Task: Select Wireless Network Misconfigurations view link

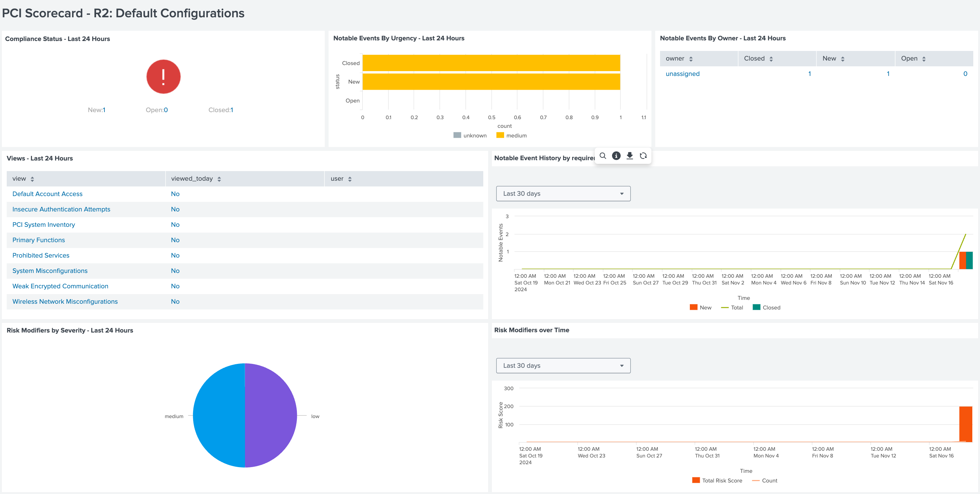Action: point(66,302)
